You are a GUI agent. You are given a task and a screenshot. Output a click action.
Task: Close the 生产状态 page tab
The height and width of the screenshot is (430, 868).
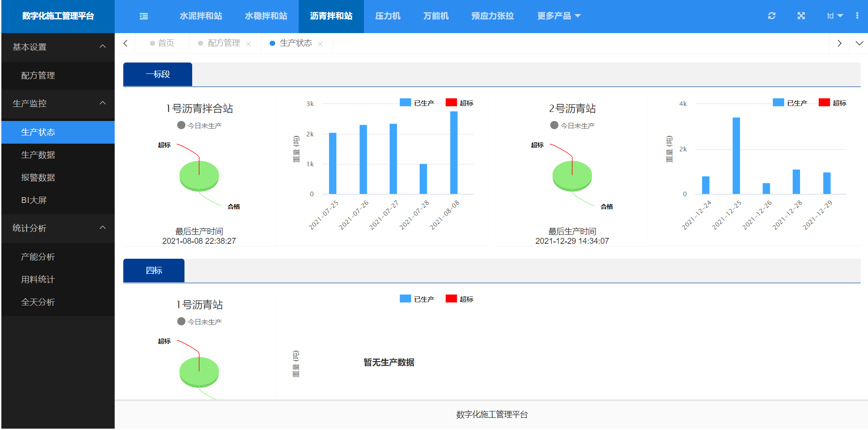click(320, 44)
